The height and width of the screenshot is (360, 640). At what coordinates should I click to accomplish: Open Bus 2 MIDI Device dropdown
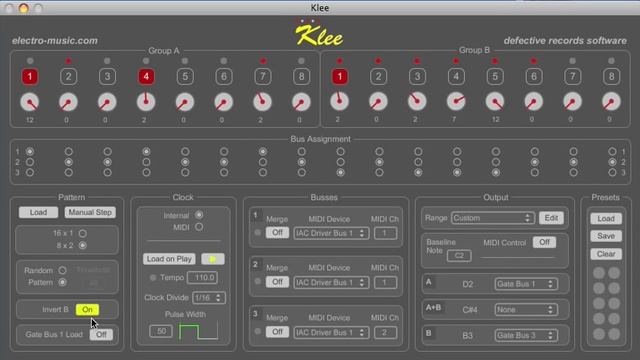tap(331, 282)
